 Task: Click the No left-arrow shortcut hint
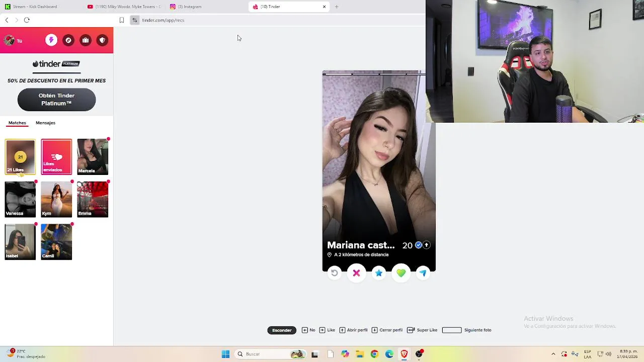point(308,330)
